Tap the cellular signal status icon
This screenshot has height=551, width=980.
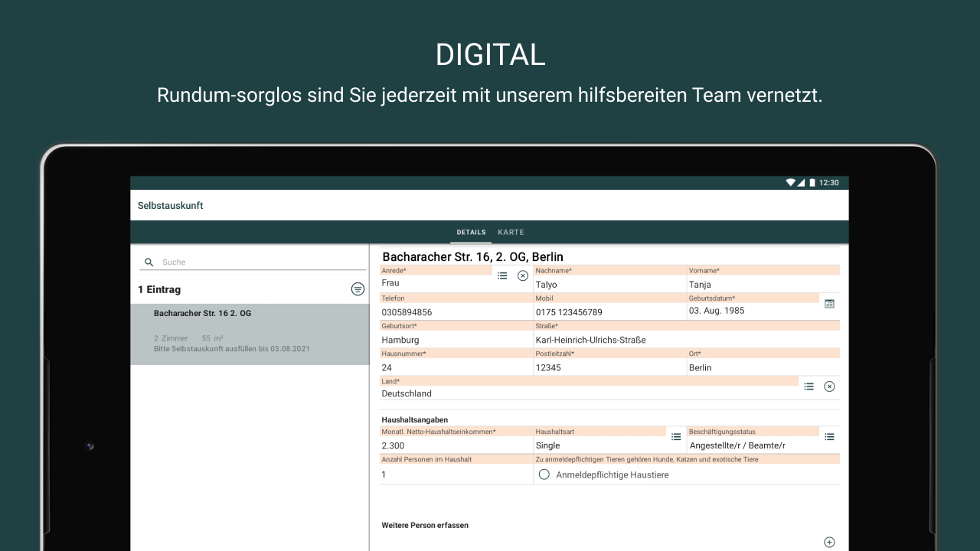801,183
